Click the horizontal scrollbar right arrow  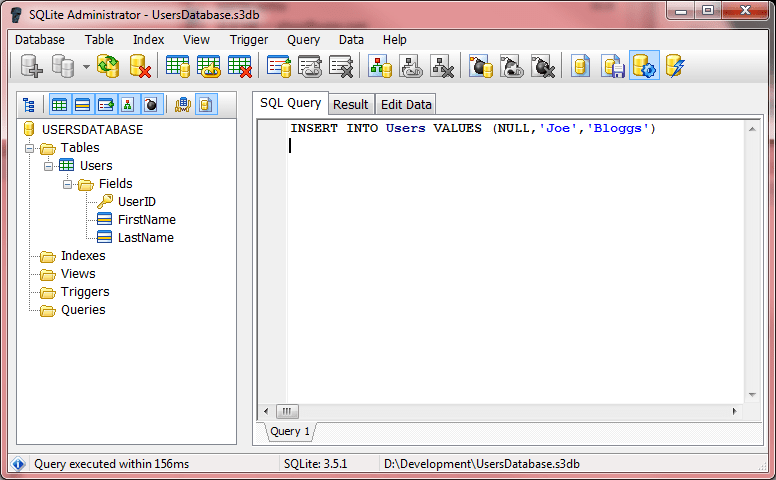click(x=734, y=411)
